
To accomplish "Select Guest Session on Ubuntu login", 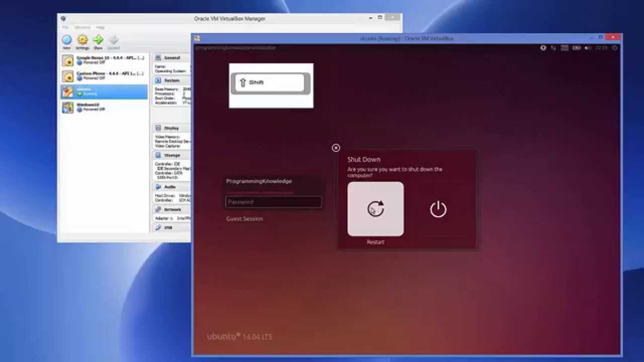I will tap(245, 219).
